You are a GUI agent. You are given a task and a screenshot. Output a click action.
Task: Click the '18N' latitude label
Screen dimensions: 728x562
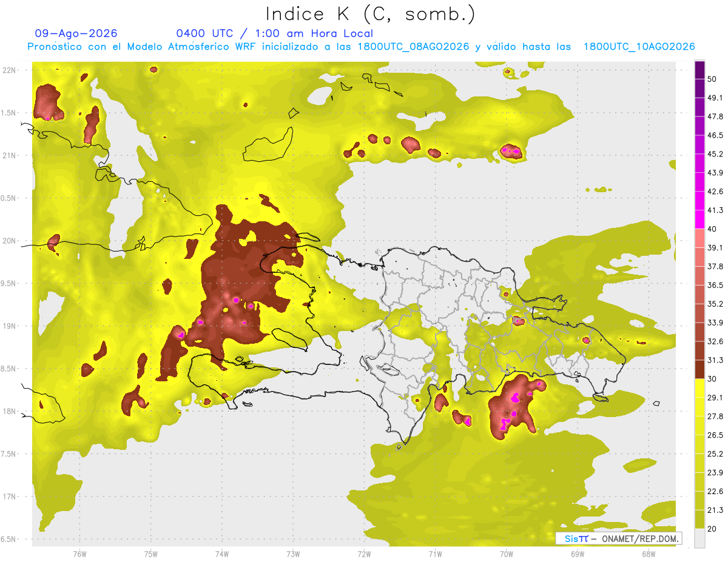click(x=10, y=411)
